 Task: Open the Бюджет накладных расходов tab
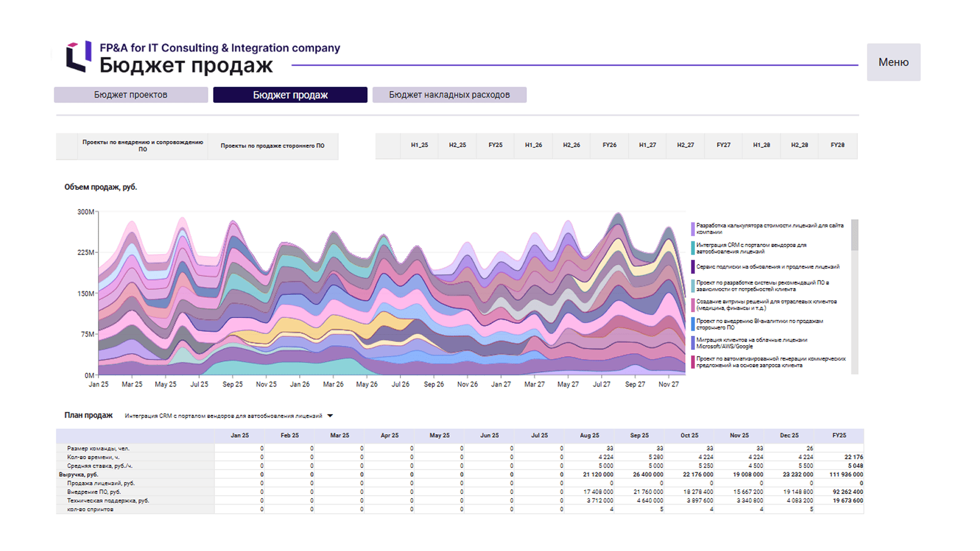[x=449, y=95]
